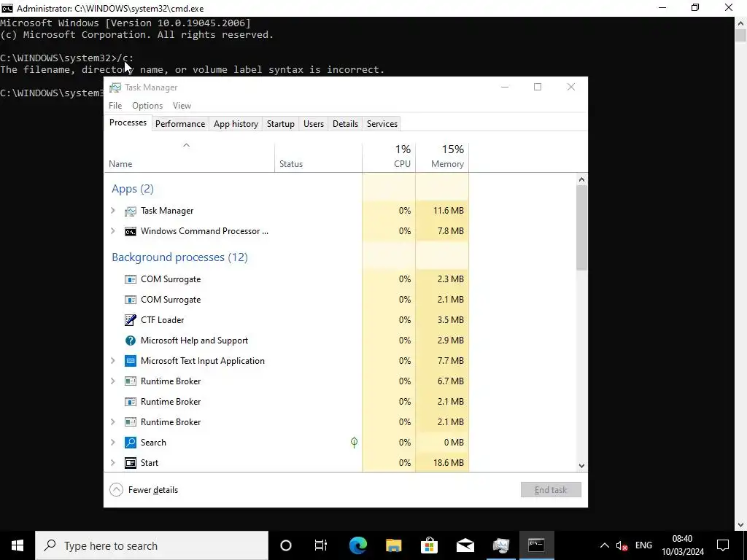Click the process list vertical scrollbar thumb

(581, 227)
